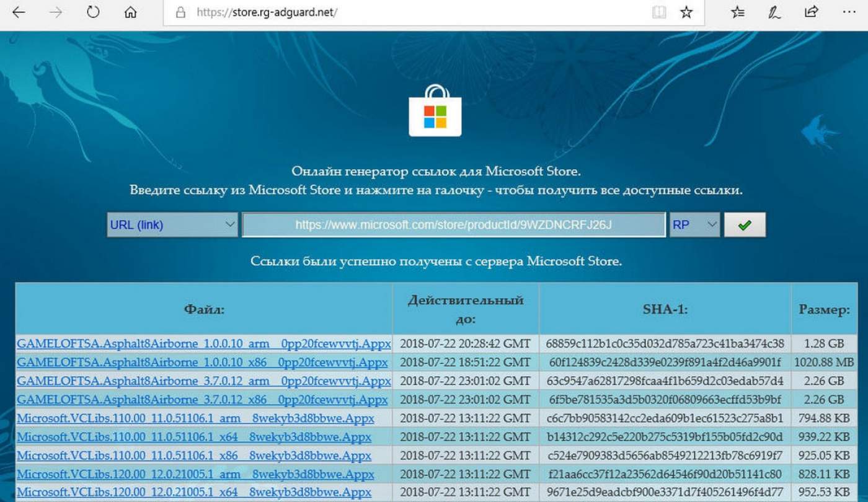This screenshot has height=502, width=868.
Task: Go back to the previous page
Action: [19, 12]
